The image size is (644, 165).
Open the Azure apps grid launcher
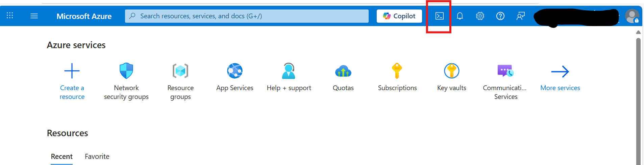pos(10,16)
